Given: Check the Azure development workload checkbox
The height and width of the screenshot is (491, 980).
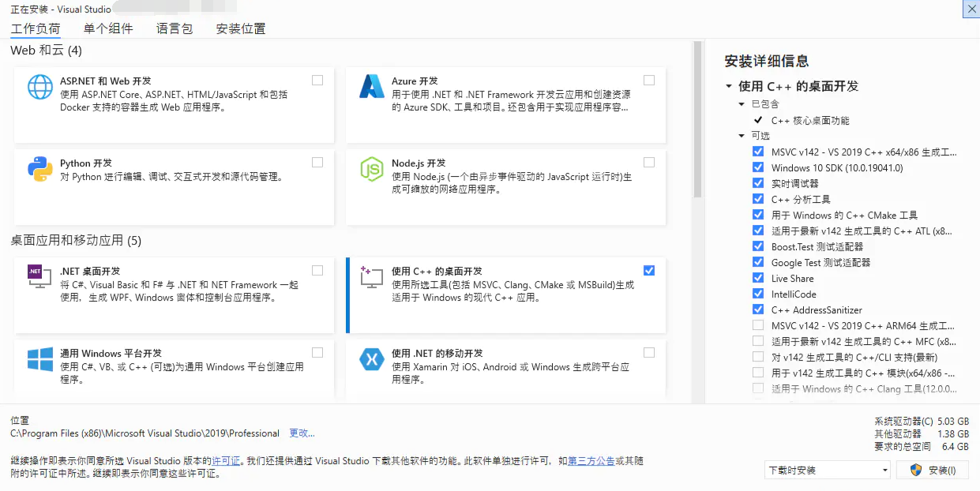Looking at the screenshot, I should 649,80.
